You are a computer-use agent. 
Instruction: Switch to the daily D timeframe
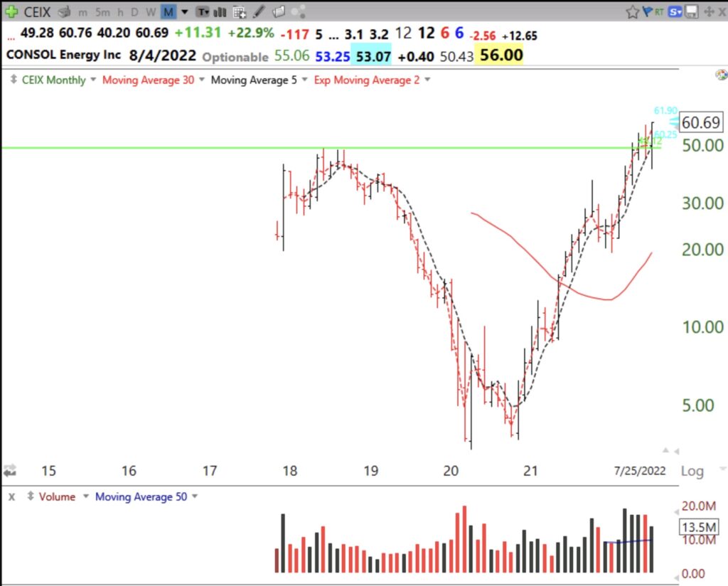coord(134,12)
